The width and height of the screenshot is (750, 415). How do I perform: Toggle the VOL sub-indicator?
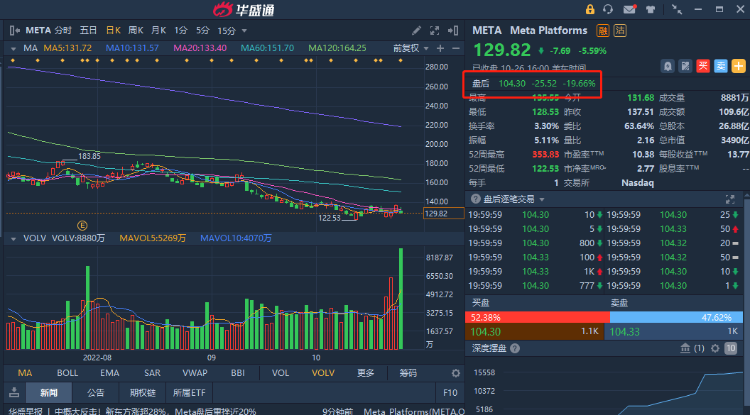(x=280, y=373)
